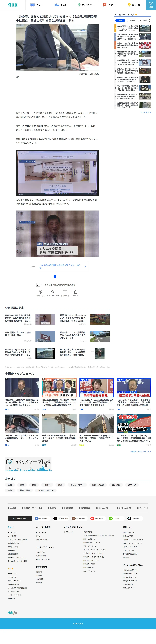
Task: Select the 新着 category chip
Action: 10,485
